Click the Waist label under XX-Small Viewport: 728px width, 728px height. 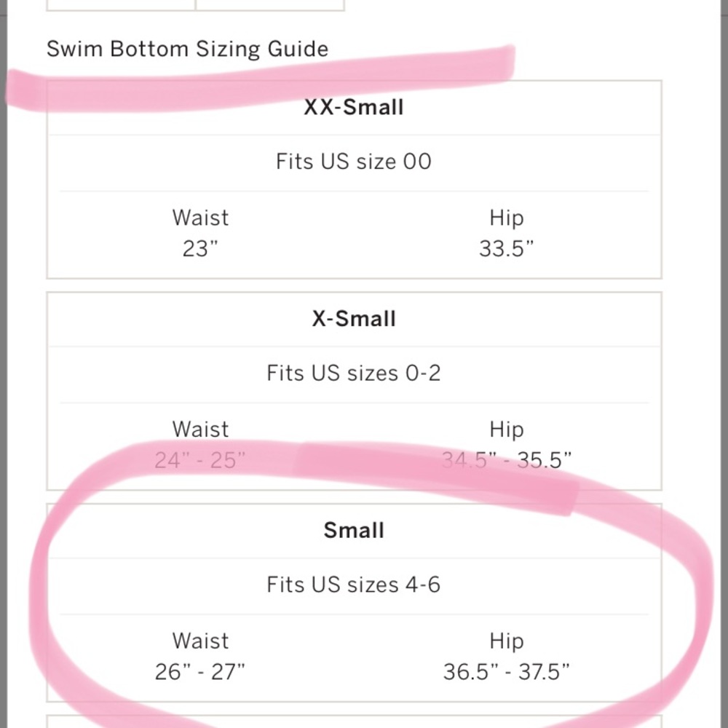pos(200,218)
